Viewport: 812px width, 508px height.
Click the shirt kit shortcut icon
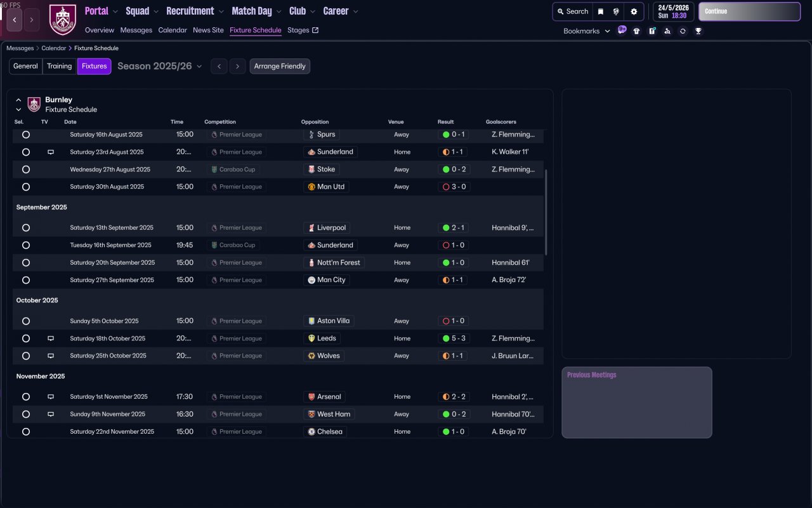point(636,31)
